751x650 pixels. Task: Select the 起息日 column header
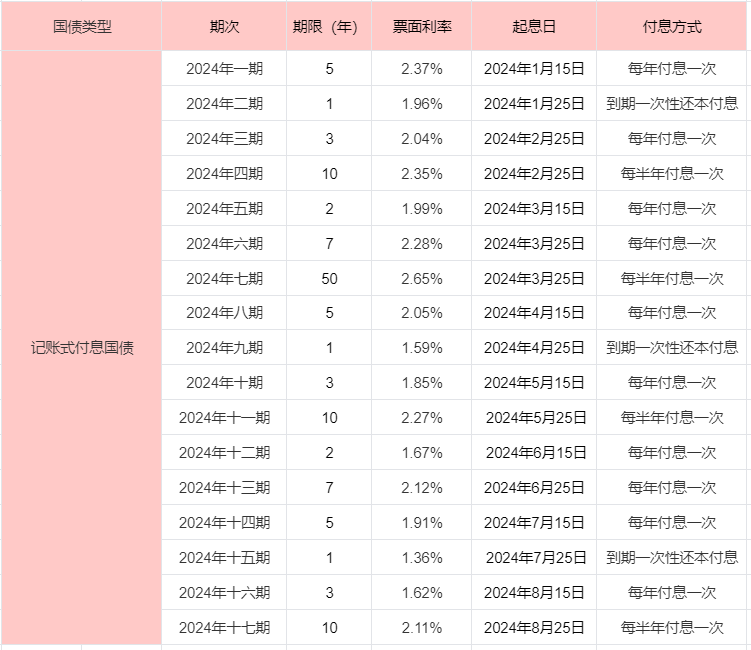(534, 26)
